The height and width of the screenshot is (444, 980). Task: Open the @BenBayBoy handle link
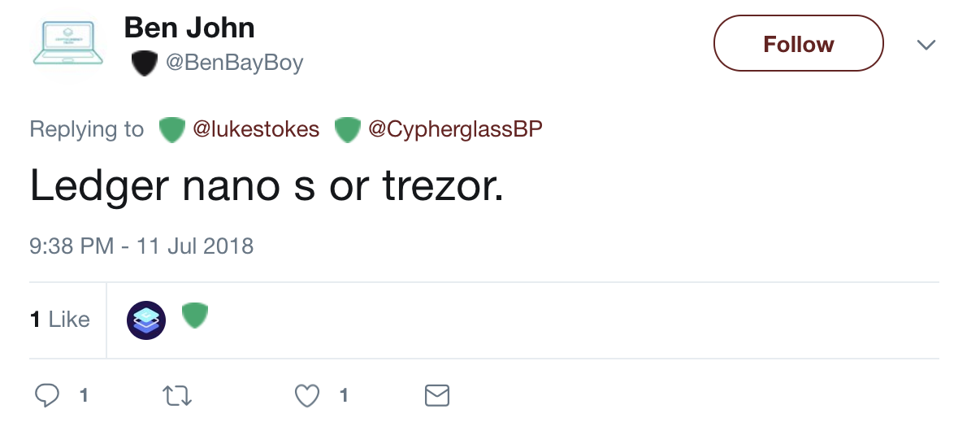tap(234, 63)
